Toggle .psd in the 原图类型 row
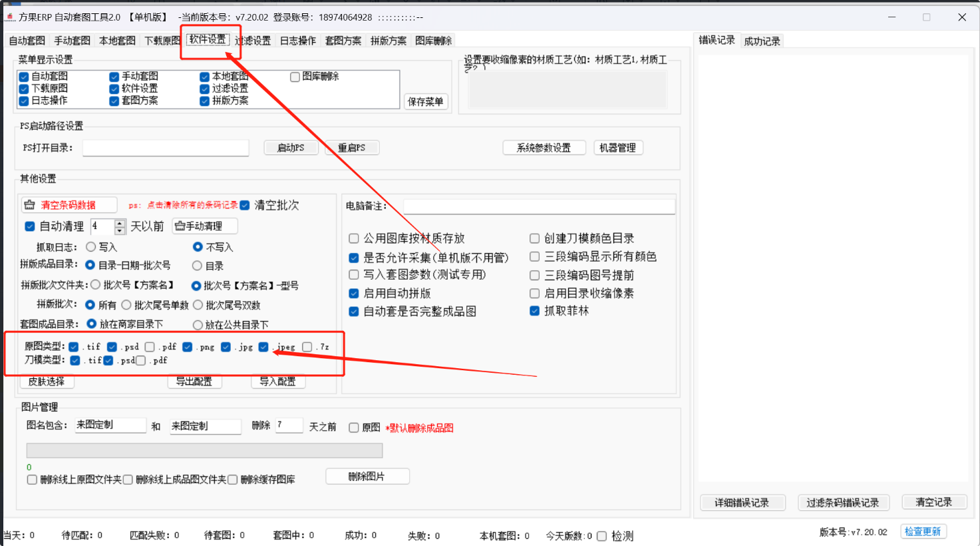The image size is (980, 546). 112,347
